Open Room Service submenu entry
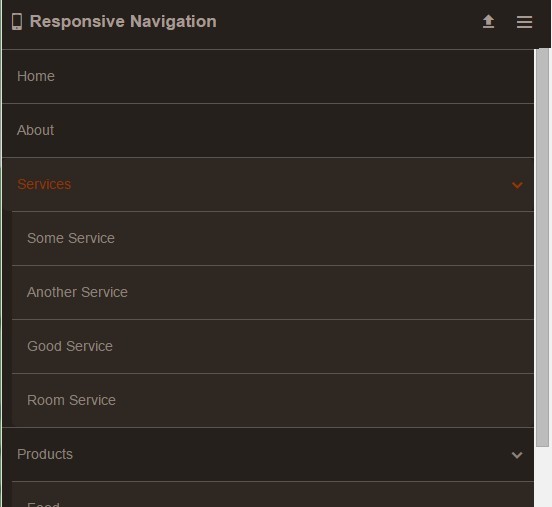552x507 pixels. (x=273, y=400)
